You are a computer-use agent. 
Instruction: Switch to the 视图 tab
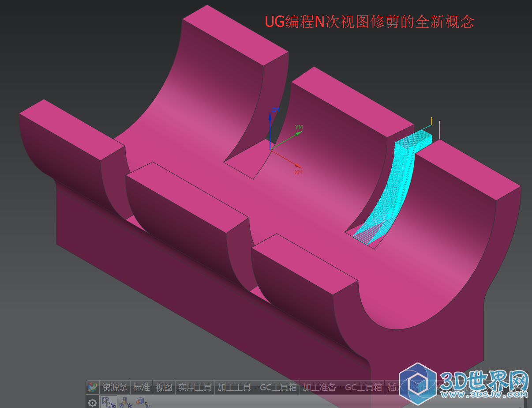pos(164,387)
